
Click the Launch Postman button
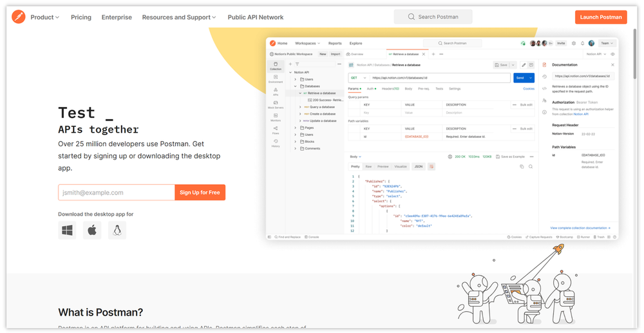601,17
